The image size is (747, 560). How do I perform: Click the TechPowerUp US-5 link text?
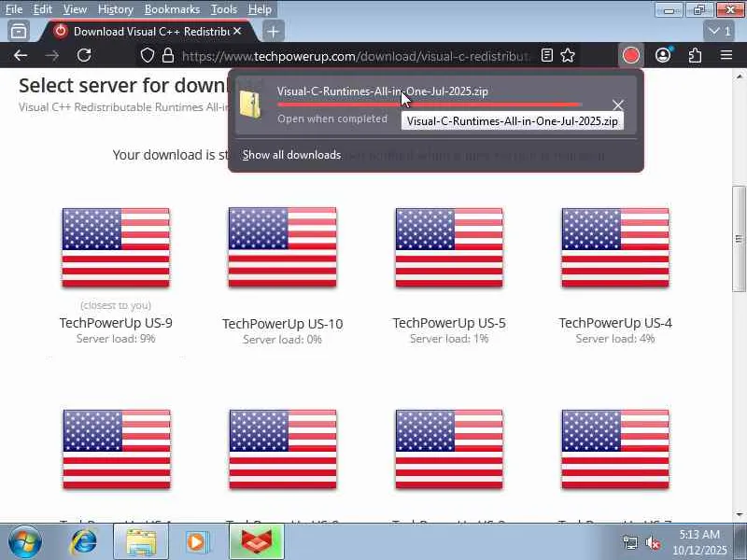click(x=449, y=323)
